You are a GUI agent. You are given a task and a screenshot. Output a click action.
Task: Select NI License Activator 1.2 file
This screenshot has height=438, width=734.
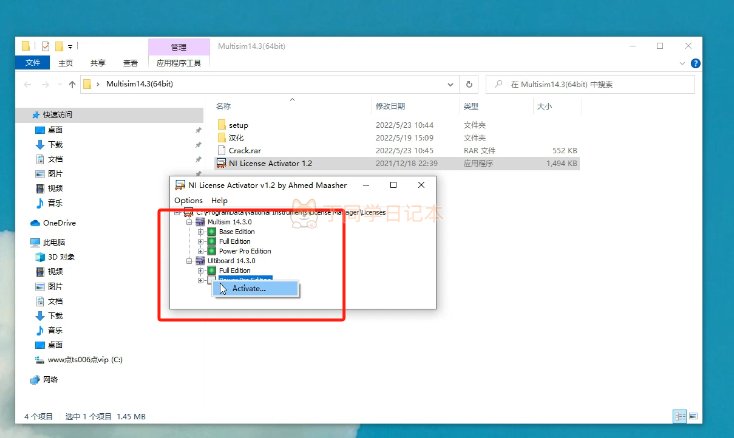[x=270, y=163]
